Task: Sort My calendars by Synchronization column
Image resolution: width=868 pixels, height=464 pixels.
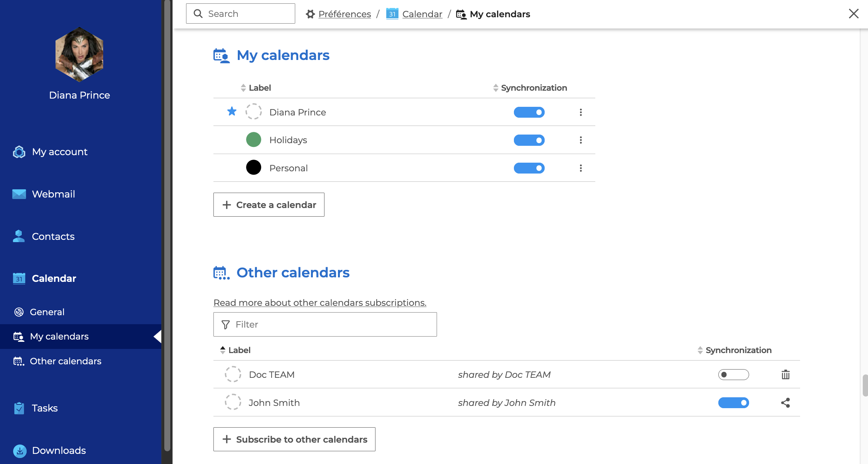Action: click(533, 88)
